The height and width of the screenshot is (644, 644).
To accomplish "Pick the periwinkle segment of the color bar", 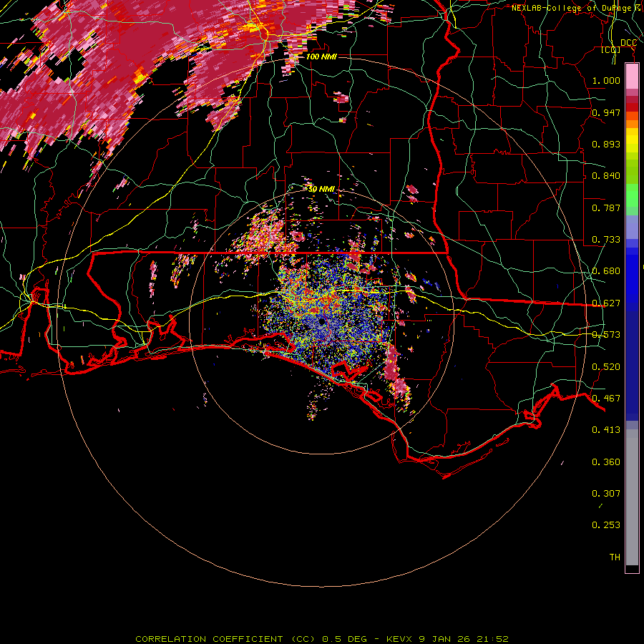I will (x=632, y=228).
